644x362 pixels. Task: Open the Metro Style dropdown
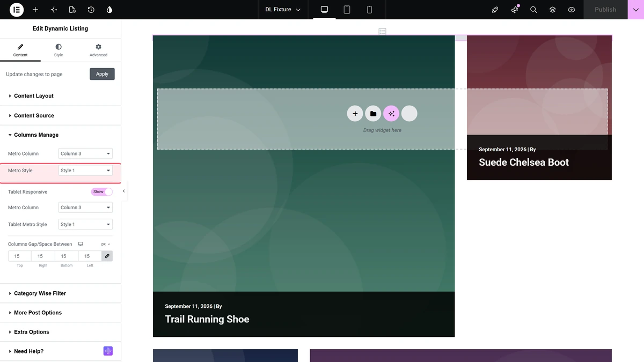(x=85, y=171)
